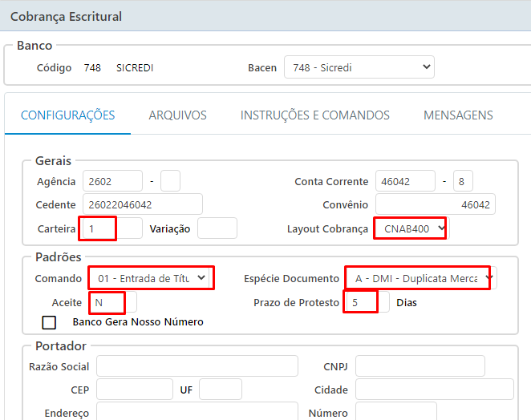Edit the Convênio field
Viewport: 531px width, 420px height.
[436, 204]
